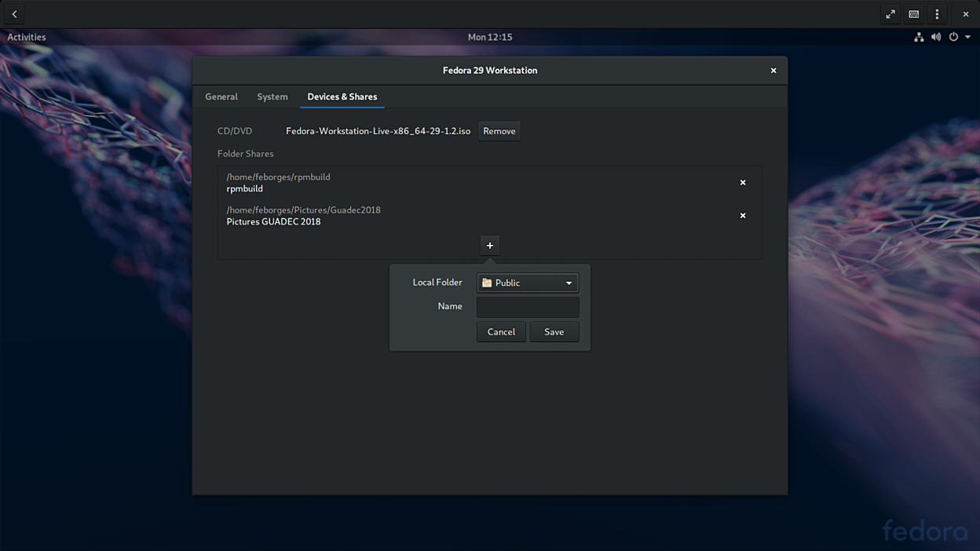Open the three-dot actions menu
Screen dimensions: 980x551
pos(937,14)
